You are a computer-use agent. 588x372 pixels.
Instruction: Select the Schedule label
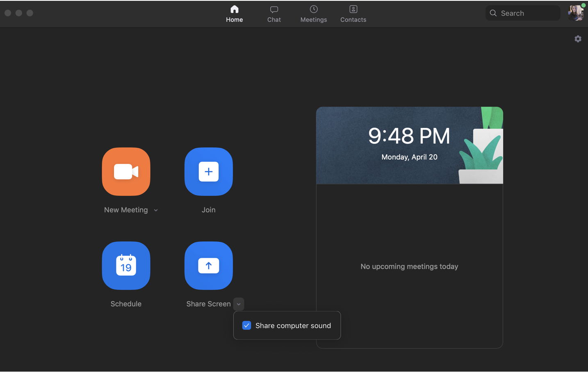pyautogui.click(x=126, y=304)
